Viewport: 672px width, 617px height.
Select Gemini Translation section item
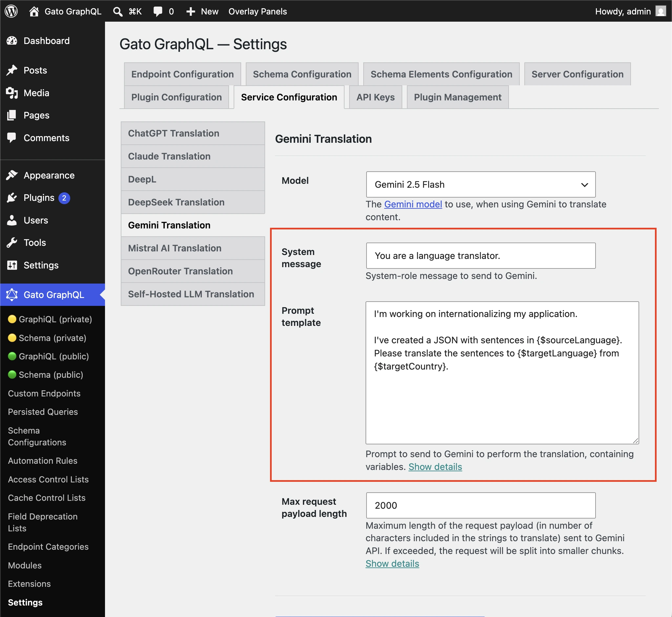pos(193,225)
